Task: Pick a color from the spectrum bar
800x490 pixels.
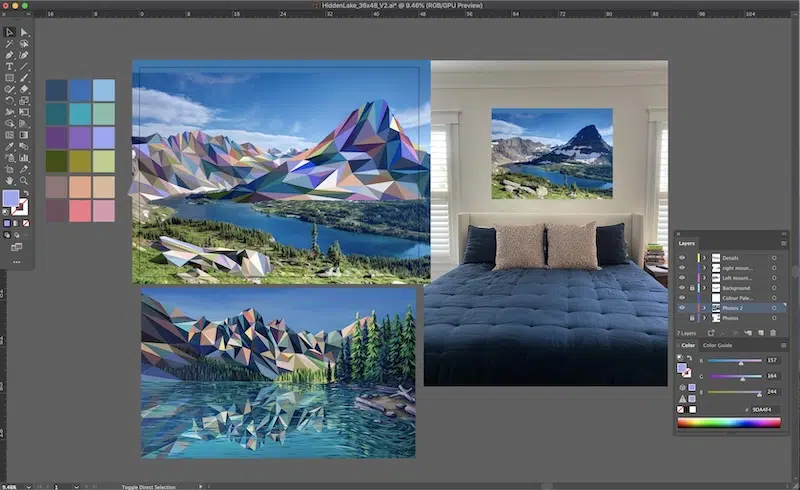Action: [729, 423]
